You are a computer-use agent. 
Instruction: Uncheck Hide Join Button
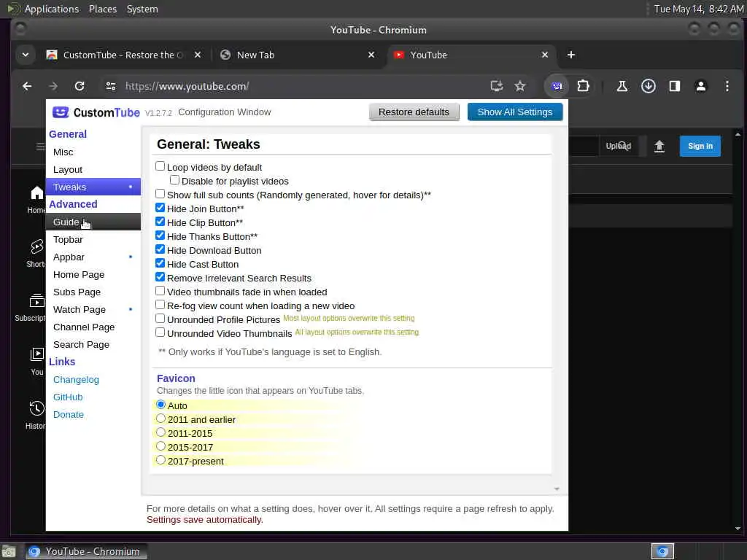pos(160,208)
